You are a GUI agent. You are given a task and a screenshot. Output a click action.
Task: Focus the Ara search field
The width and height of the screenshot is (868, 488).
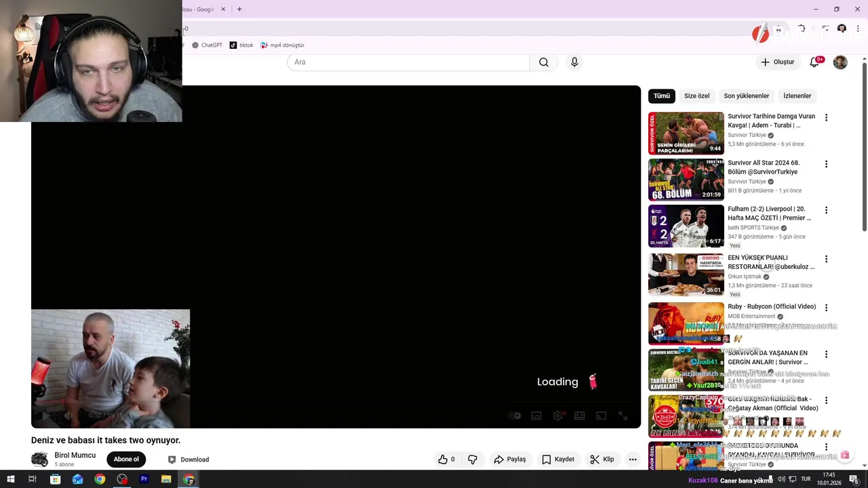(x=408, y=62)
